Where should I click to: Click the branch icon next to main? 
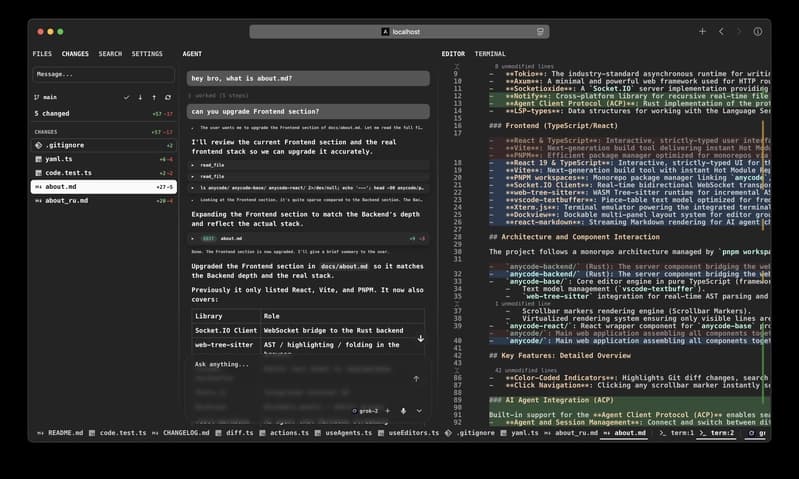tap(37, 97)
